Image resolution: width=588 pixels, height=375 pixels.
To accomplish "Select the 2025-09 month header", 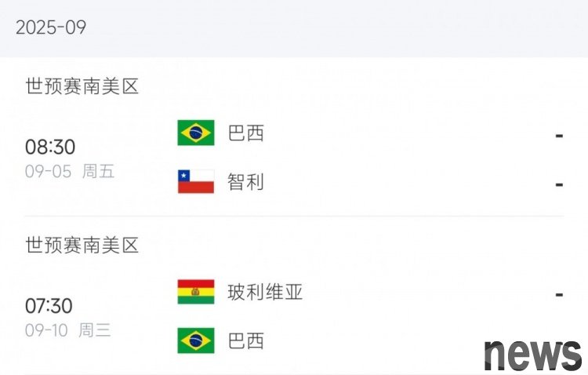I will pyautogui.click(x=51, y=27).
